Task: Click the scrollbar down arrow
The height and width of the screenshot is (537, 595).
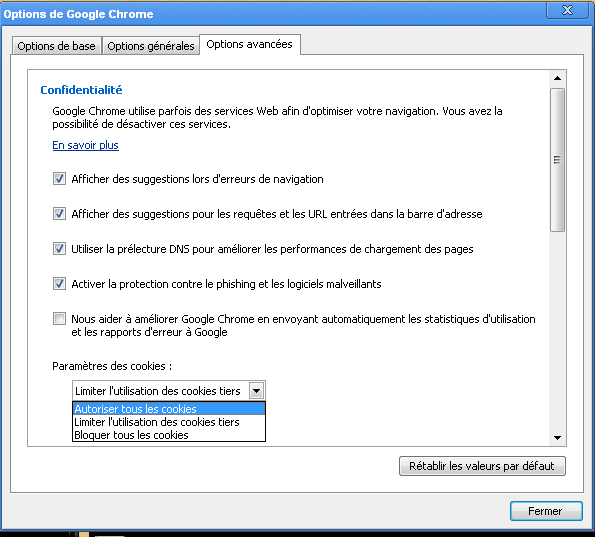Action: click(x=557, y=438)
